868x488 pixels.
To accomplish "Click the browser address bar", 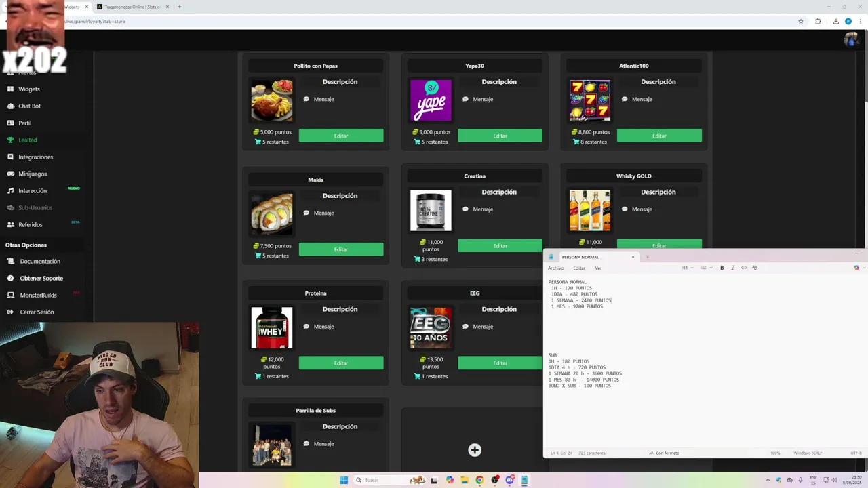I will (434, 21).
